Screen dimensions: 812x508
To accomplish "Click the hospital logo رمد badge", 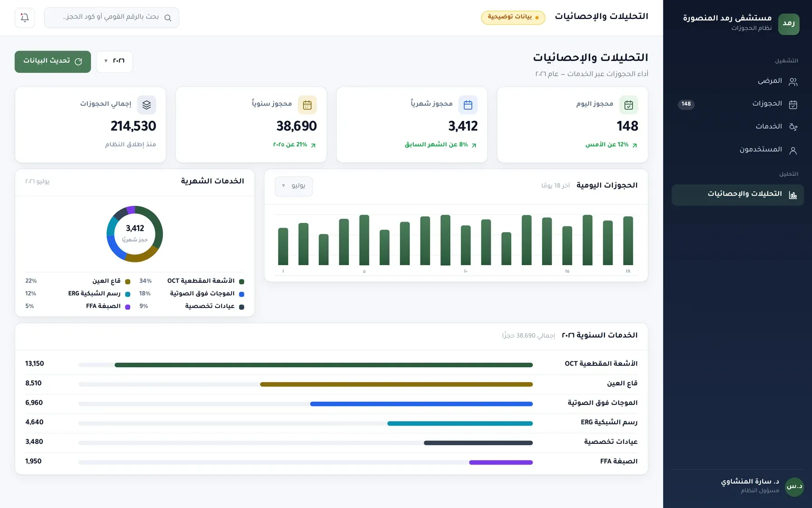I will click(x=789, y=23).
